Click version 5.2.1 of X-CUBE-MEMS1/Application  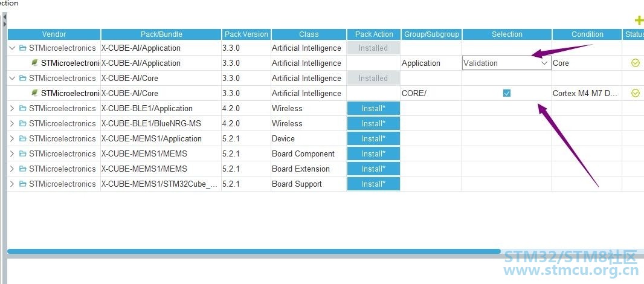tap(246, 138)
